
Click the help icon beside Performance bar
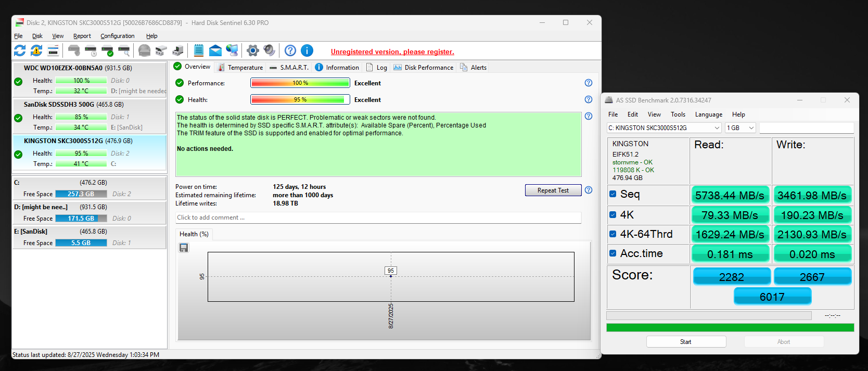click(x=589, y=83)
